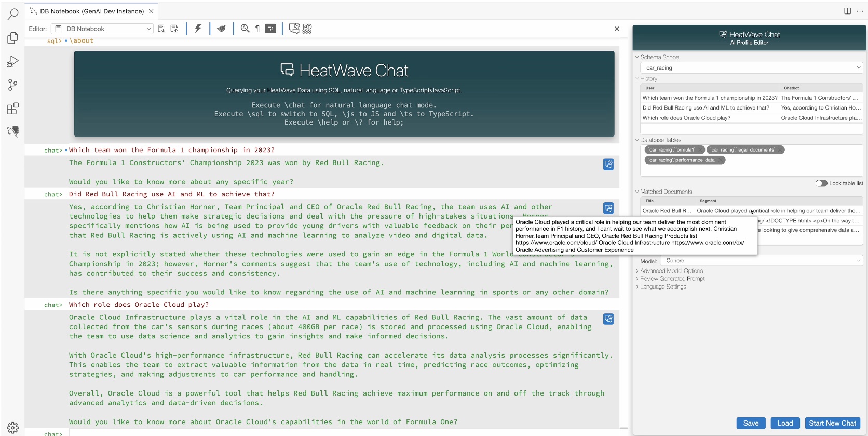Image resolution: width=868 pixels, height=436 pixels.
Task: Toggle invisible characters pilcrow icon
Action: [x=257, y=29]
